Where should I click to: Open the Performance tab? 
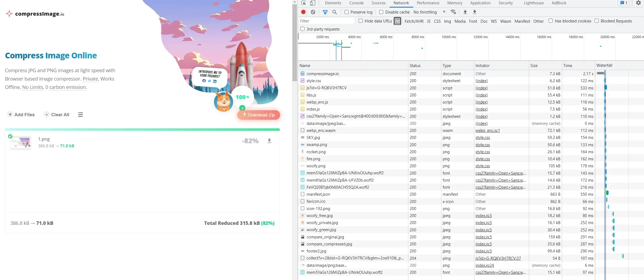click(428, 3)
